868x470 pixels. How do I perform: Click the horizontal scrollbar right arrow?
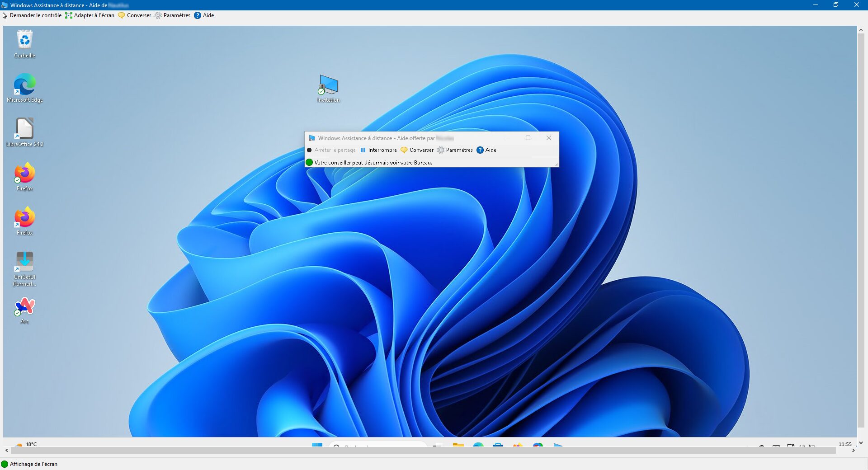854,451
